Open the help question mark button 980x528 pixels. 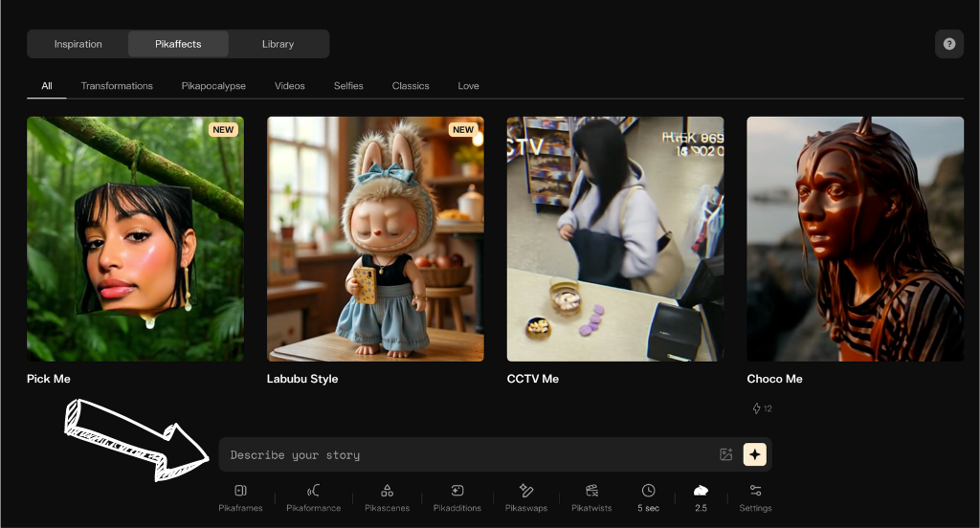coord(948,44)
